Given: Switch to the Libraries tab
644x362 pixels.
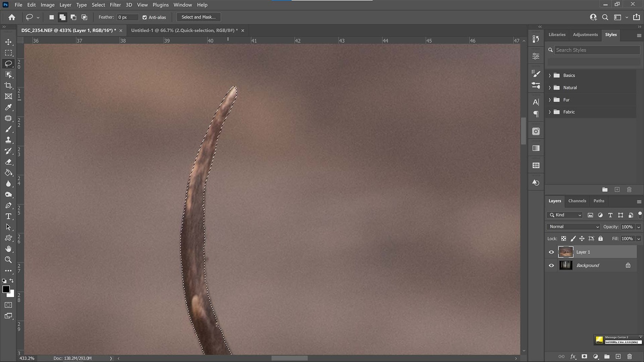Looking at the screenshot, I should 557,35.
